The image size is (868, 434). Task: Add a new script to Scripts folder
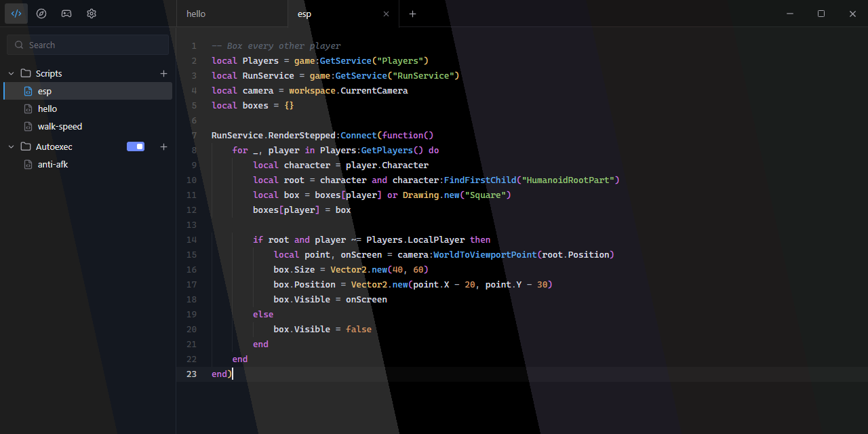[163, 73]
